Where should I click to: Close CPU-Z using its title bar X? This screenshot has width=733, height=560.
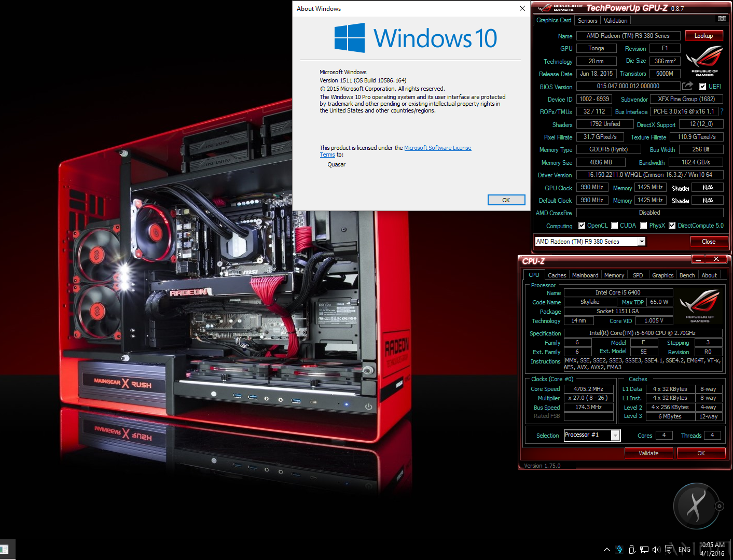point(716,259)
